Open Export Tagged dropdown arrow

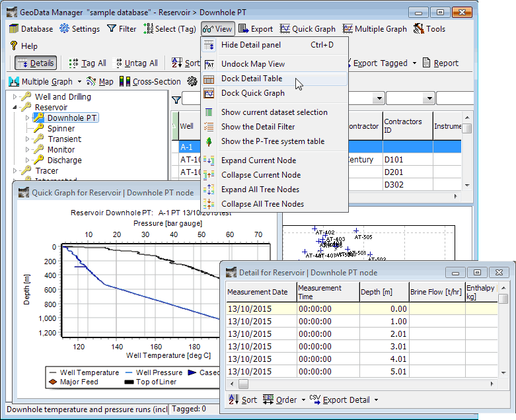(414, 63)
